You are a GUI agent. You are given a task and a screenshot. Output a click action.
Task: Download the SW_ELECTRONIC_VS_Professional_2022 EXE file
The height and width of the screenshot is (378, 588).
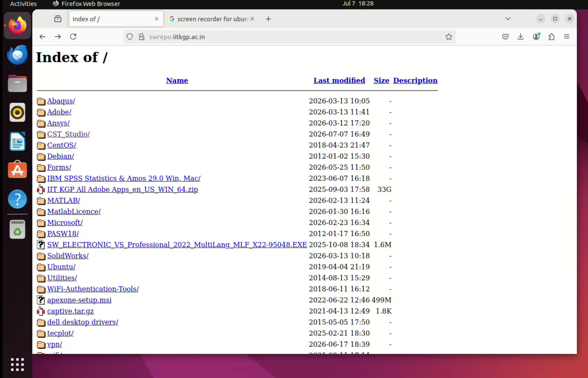coord(177,244)
